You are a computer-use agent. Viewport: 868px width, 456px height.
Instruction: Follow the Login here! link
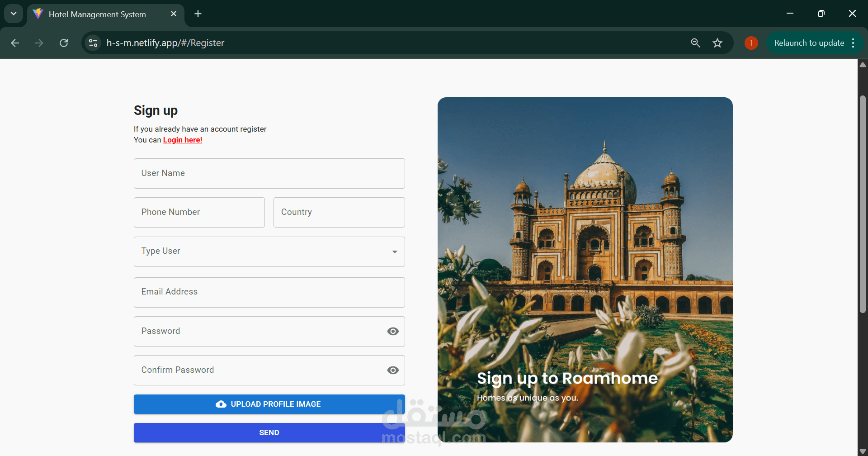click(183, 140)
